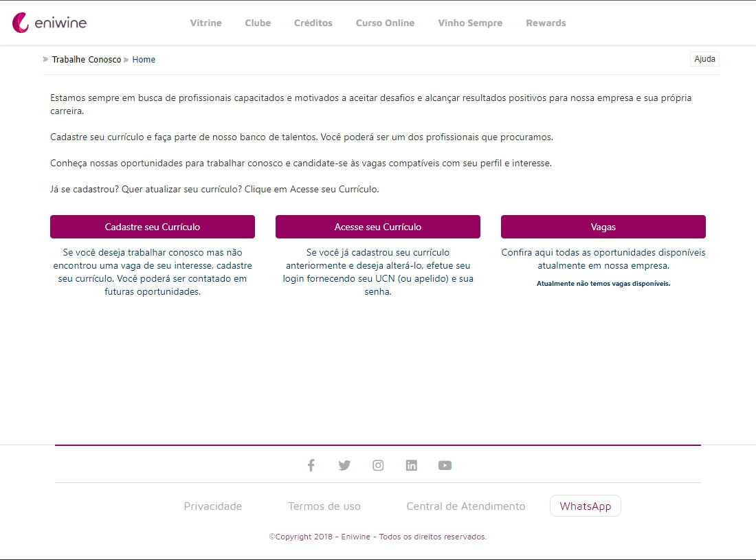Contact via the WhatsApp button
The height and width of the screenshot is (560, 756).
coord(585,506)
